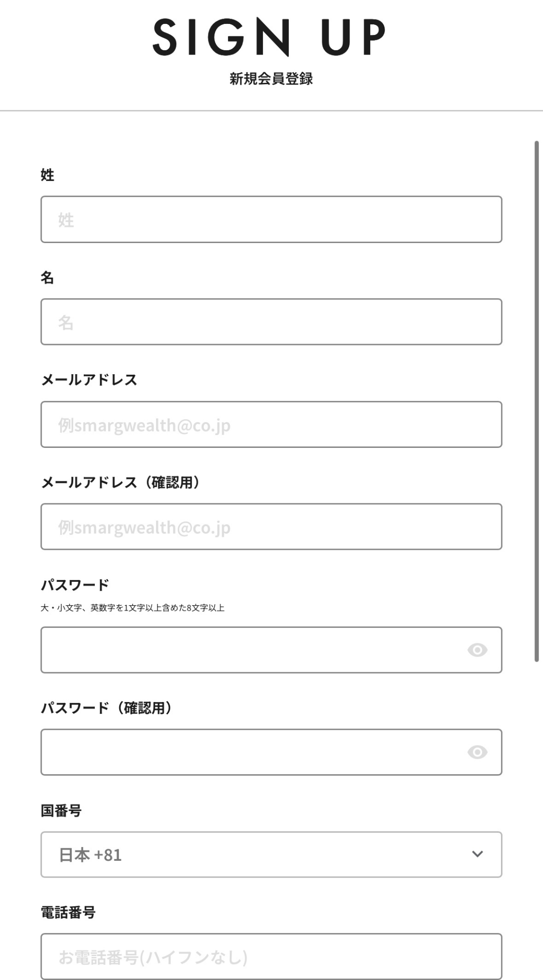543x980 pixels.
Task: Focus the 姓 input field
Action: [x=271, y=219]
